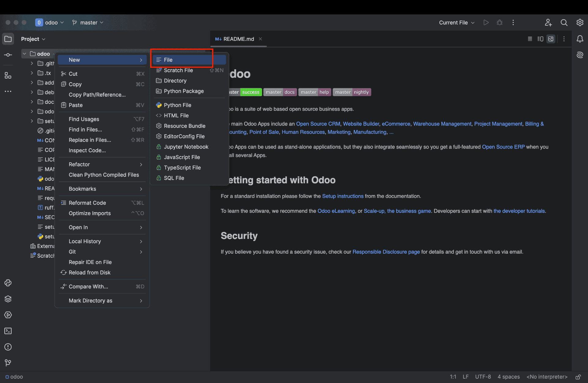Open the Setup instructions link
Viewport: 588px width, 383px height.
pyautogui.click(x=342, y=196)
